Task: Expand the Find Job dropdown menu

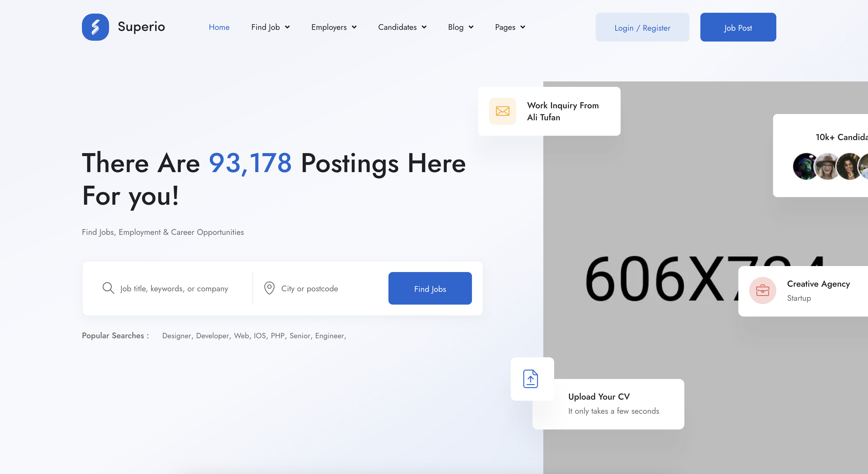Action: [x=270, y=27]
